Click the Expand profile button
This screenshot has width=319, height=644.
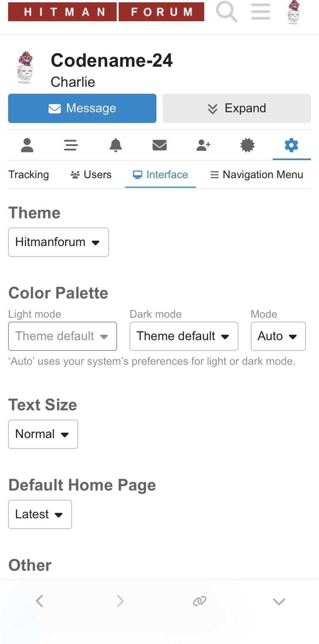tap(237, 108)
